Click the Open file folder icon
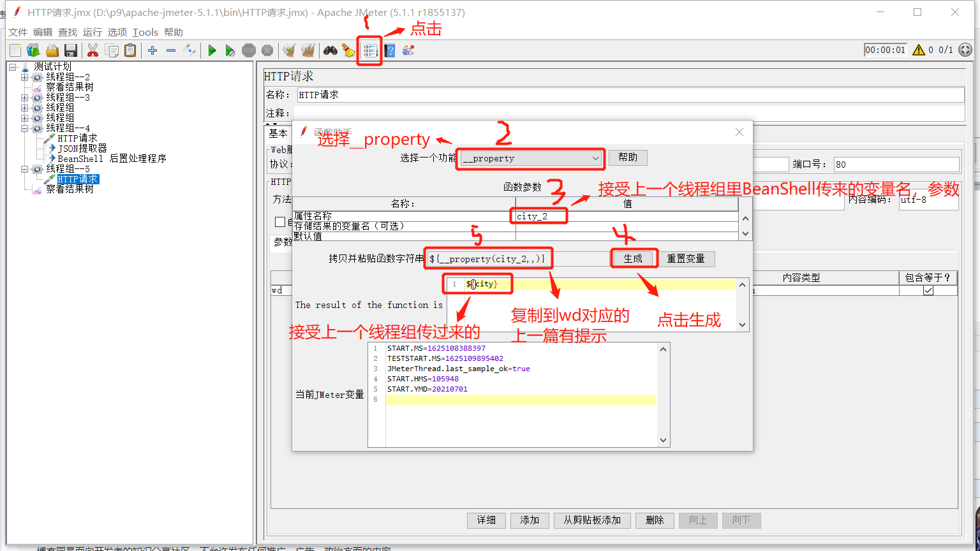980x551 pixels. pos(52,50)
